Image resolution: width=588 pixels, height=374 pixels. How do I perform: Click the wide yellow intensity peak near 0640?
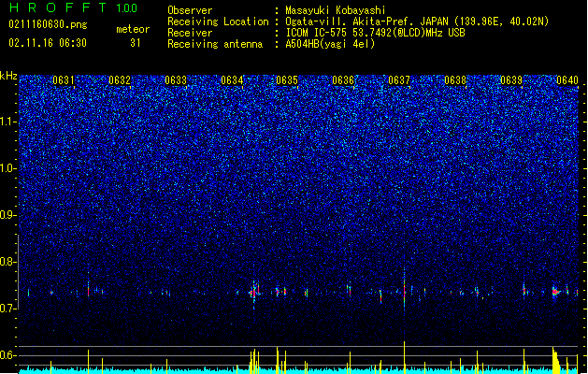556,360
